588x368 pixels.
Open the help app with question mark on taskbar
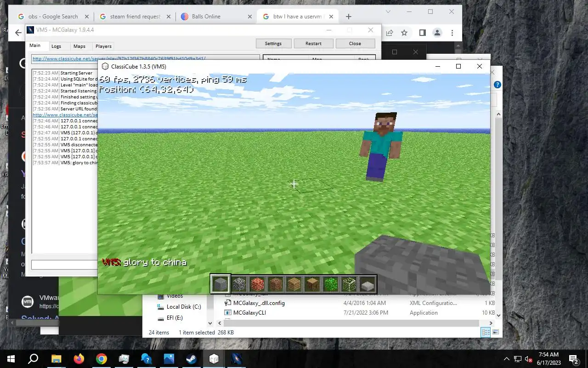coord(146,359)
